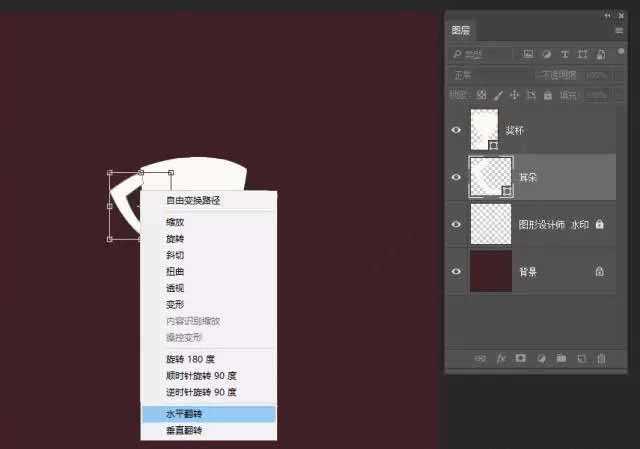Open the fill slider dropdown arrow

click(x=619, y=95)
